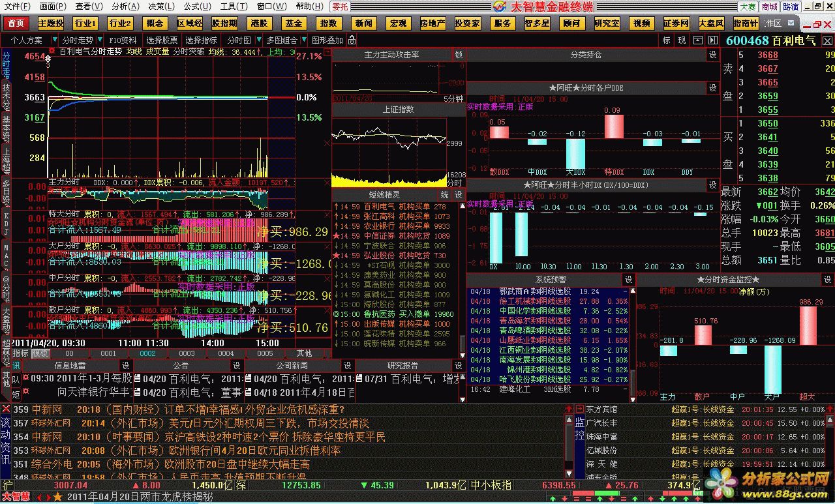
Task: Open the 股指期 toolbar button
Action: click(x=224, y=23)
